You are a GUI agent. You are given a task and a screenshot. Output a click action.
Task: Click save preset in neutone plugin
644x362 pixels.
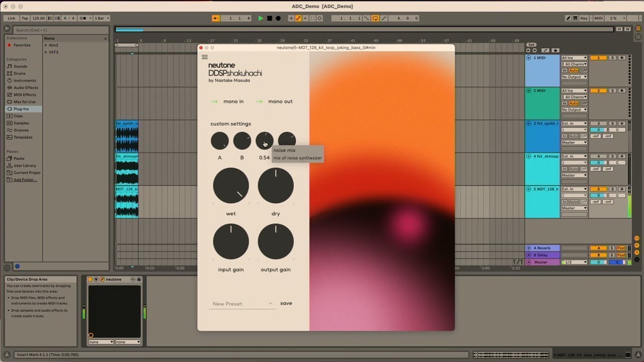pyautogui.click(x=286, y=303)
